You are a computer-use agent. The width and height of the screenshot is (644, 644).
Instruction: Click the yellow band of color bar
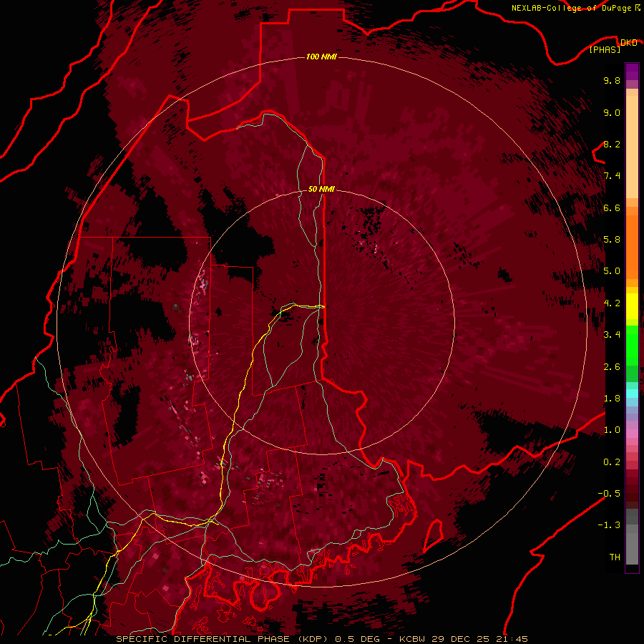pos(632,306)
